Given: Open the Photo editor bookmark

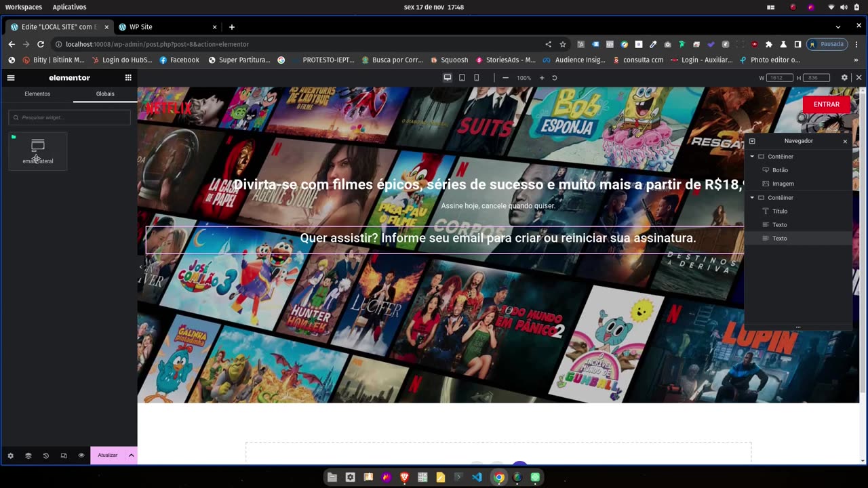Looking at the screenshot, I should pyautogui.click(x=770, y=60).
